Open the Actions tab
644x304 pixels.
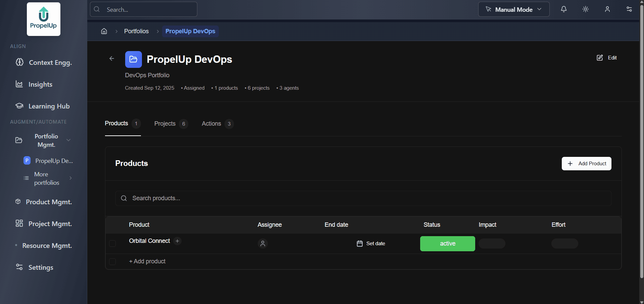(211, 124)
